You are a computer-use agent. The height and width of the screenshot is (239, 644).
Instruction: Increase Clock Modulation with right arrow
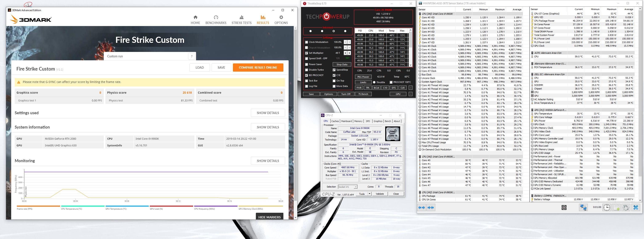pos(349,42)
